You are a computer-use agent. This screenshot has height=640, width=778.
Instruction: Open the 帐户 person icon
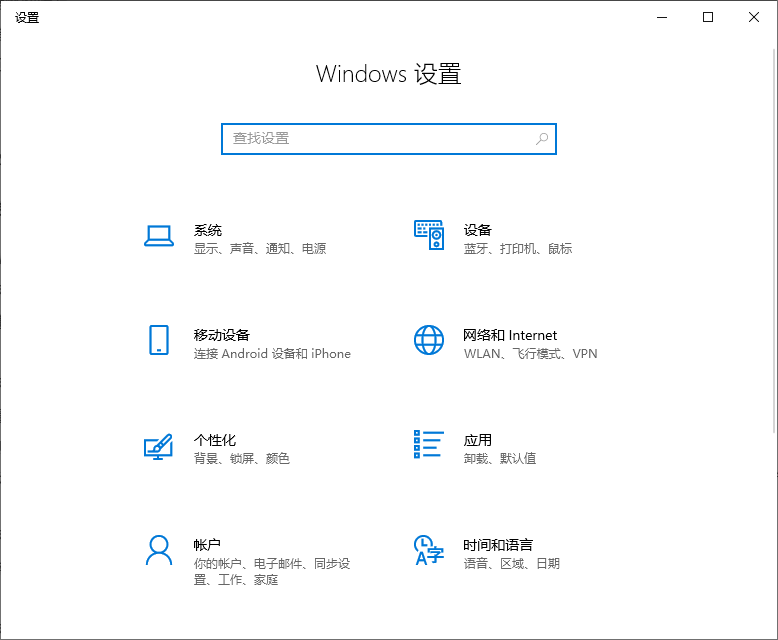(159, 550)
